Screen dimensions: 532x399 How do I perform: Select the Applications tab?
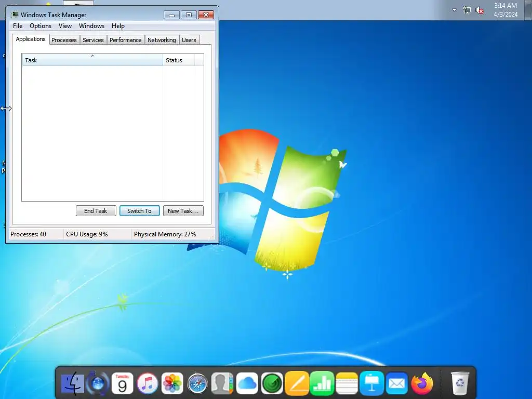pos(31,39)
